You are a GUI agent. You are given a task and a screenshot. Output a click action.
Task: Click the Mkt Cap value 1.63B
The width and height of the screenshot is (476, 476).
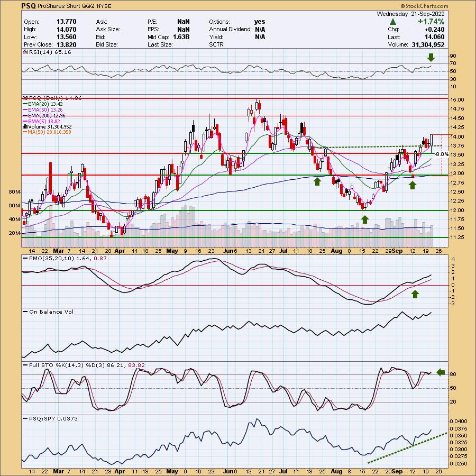181,37
